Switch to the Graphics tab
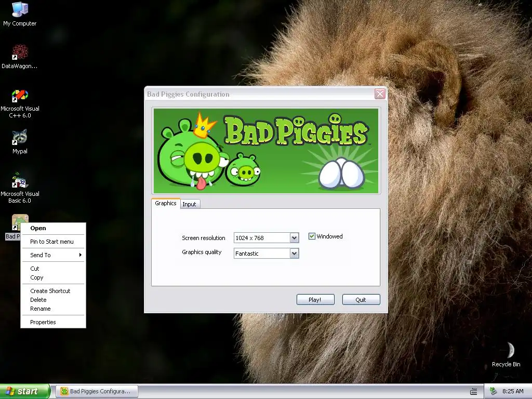Image resolution: width=532 pixels, height=399 pixels. [166, 203]
